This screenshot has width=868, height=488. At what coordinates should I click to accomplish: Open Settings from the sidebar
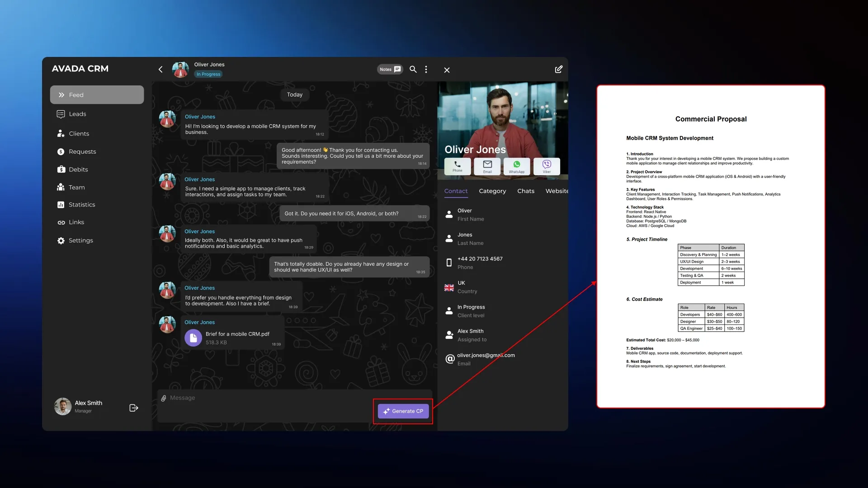[80, 240]
